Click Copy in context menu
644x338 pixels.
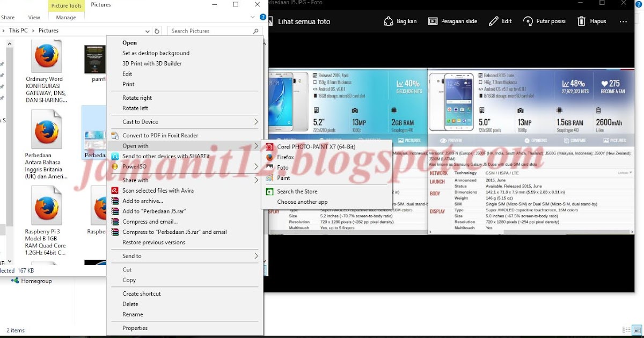129,280
